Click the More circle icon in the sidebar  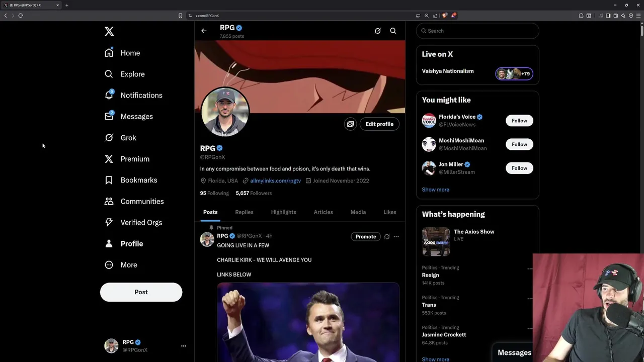pos(109,265)
